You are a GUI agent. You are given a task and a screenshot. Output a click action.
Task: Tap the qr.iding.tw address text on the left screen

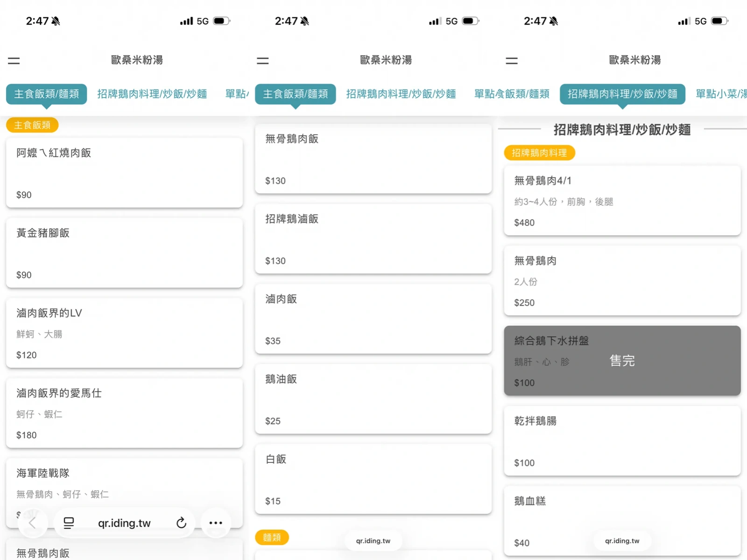(124, 523)
